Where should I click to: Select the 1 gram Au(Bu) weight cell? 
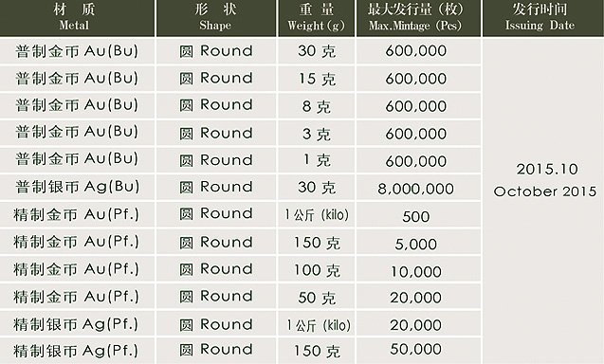(317, 160)
